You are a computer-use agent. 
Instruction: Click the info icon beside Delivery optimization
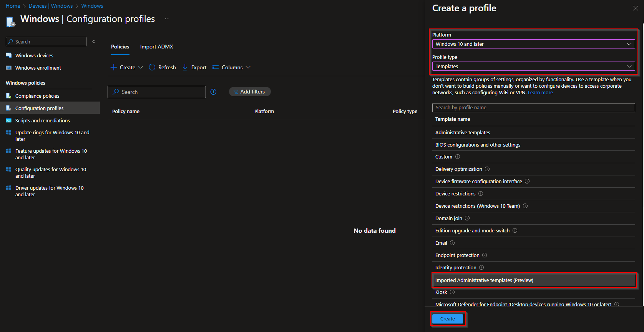tap(487, 169)
